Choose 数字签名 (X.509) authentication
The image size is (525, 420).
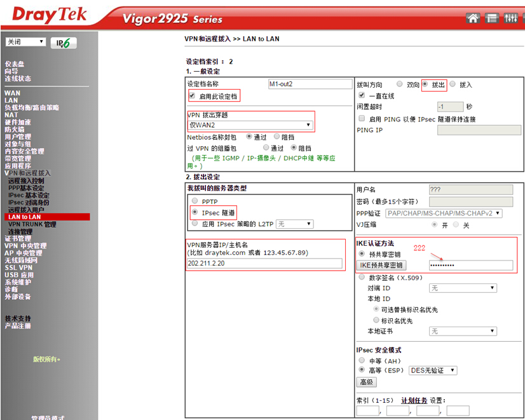click(x=362, y=277)
